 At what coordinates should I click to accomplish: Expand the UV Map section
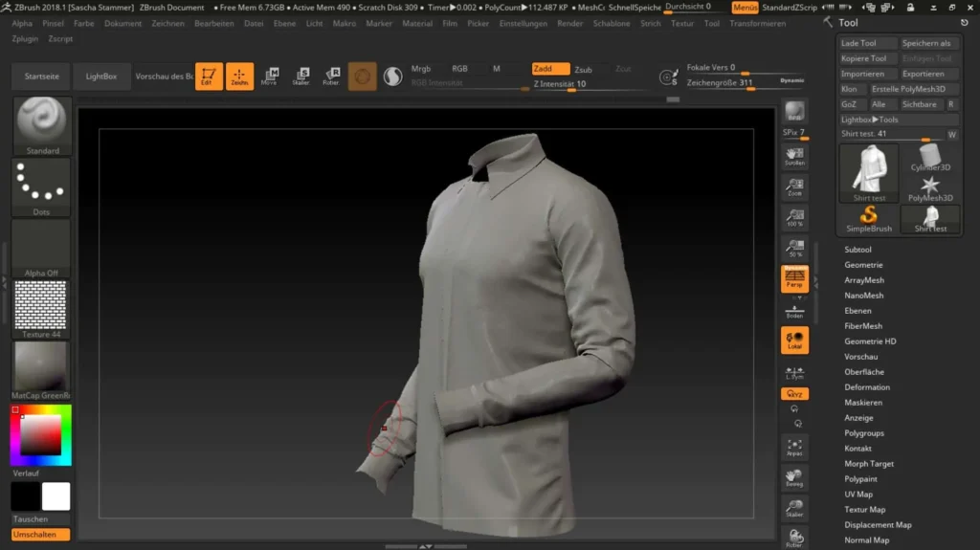point(858,495)
